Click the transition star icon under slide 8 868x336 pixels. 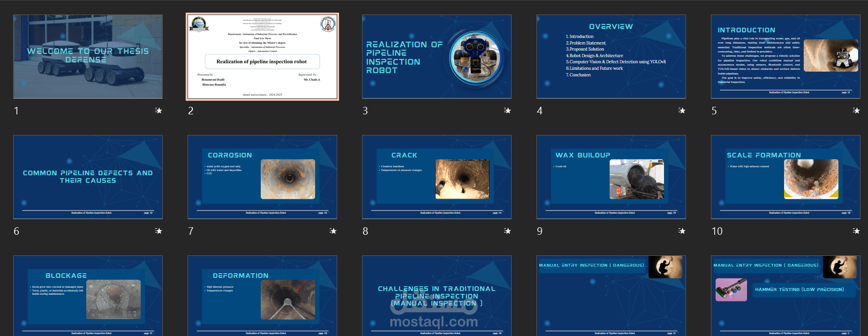[507, 231]
